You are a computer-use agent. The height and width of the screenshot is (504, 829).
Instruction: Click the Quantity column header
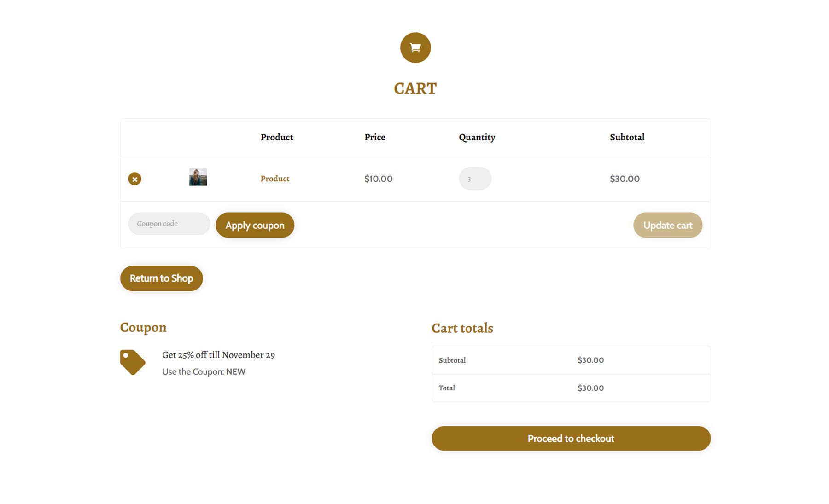[477, 137]
